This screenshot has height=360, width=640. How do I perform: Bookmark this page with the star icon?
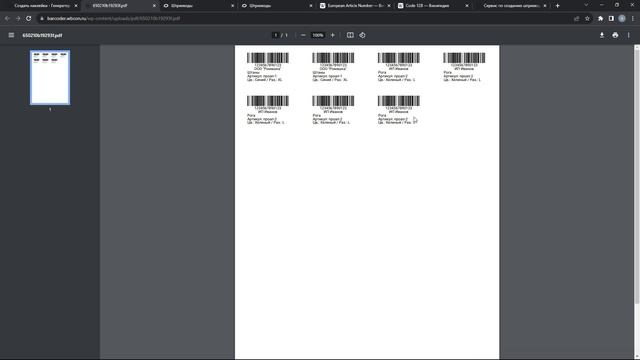coord(587,18)
